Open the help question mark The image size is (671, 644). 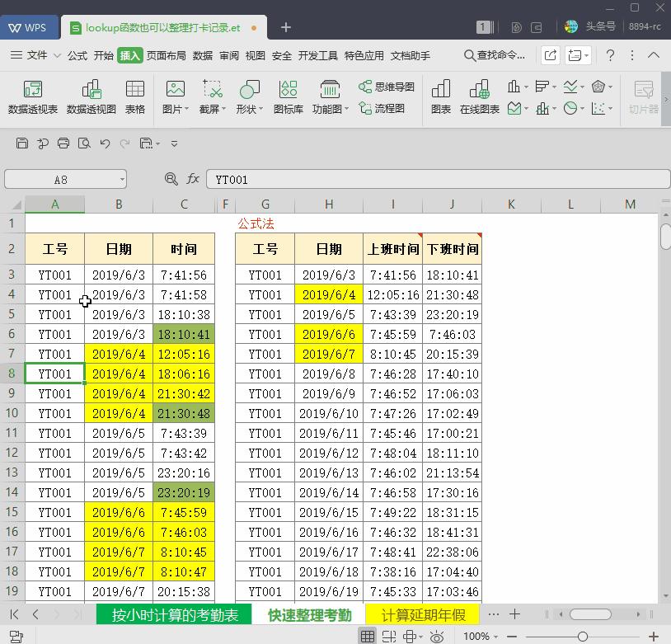610,55
